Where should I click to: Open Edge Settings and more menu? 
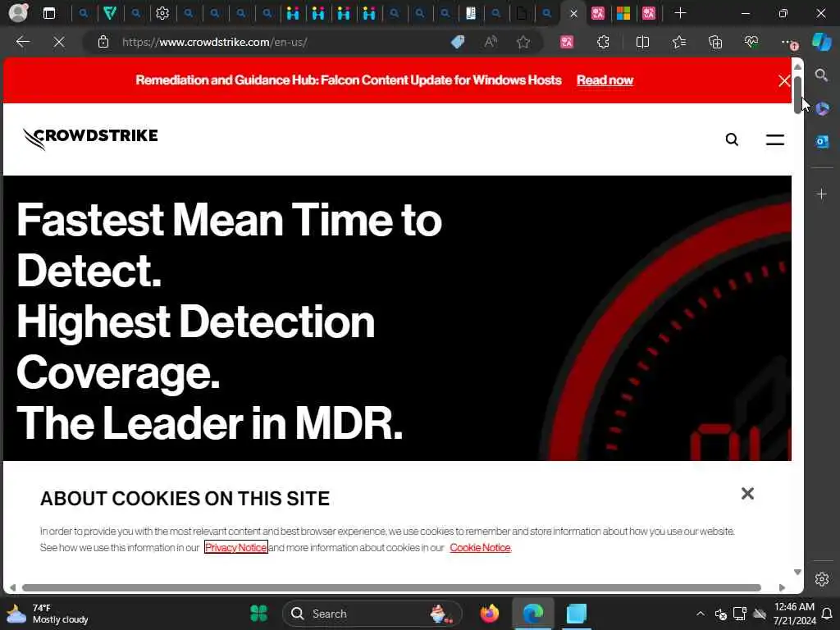[788, 42]
